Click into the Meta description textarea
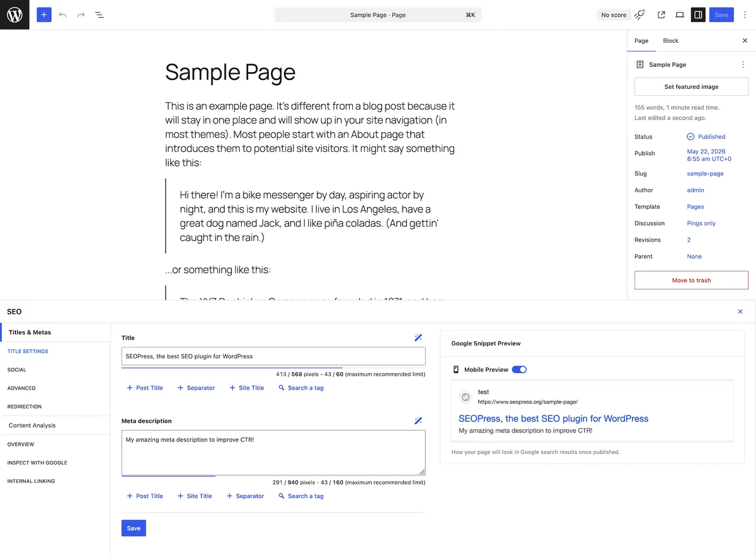The image size is (756, 558). tap(273, 452)
